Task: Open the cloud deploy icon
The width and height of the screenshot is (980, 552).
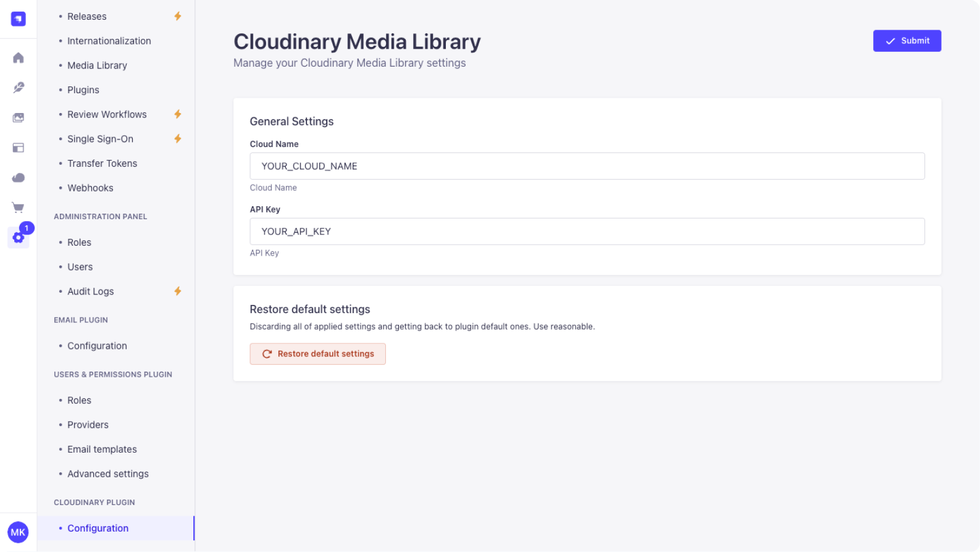Action: tap(19, 178)
